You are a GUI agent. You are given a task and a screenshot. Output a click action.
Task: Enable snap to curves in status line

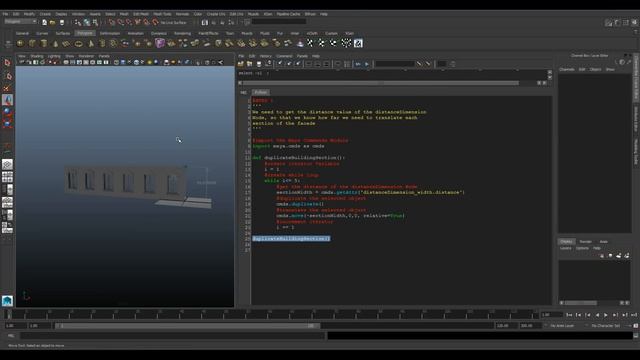120,22
